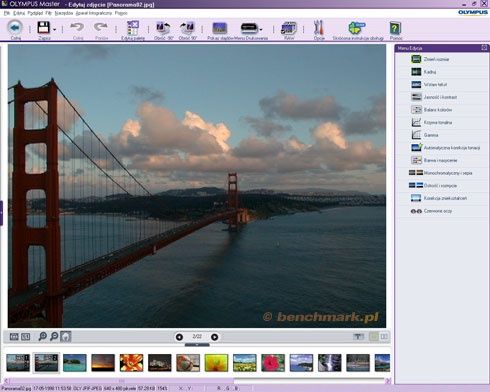Open the Plik menu

pos(7,13)
